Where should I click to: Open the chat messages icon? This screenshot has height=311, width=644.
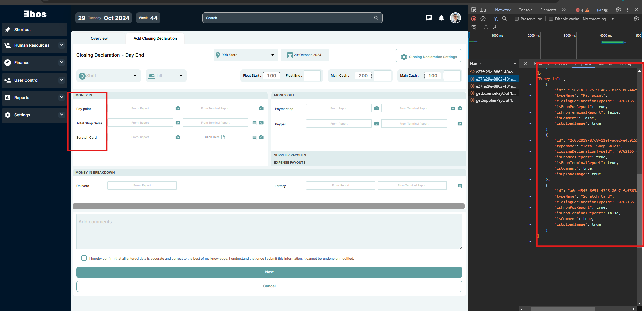point(429,18)
